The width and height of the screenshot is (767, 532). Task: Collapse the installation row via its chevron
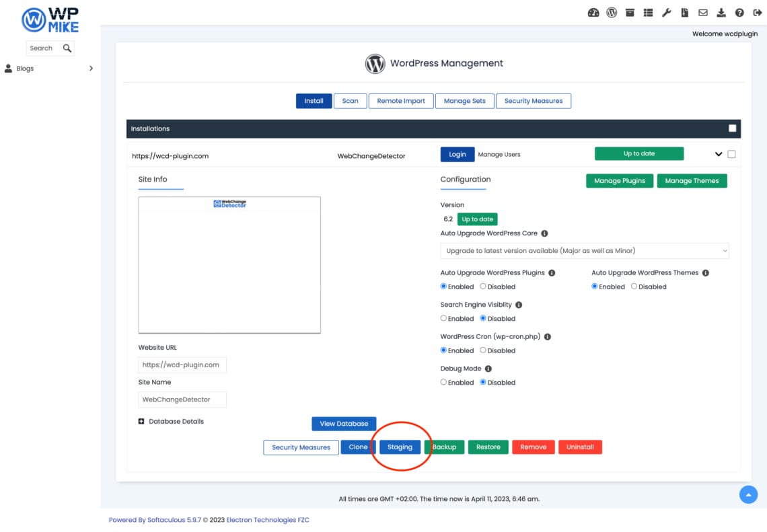[719, 153]
